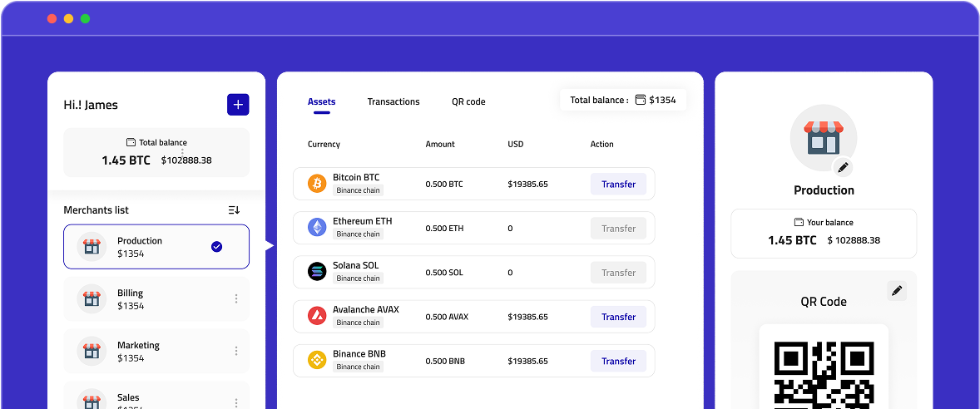Click the disabled Solana Transfer button
The height and width of the screenshot is (409, 980).
pyautogui.click(x=618, y=273)
